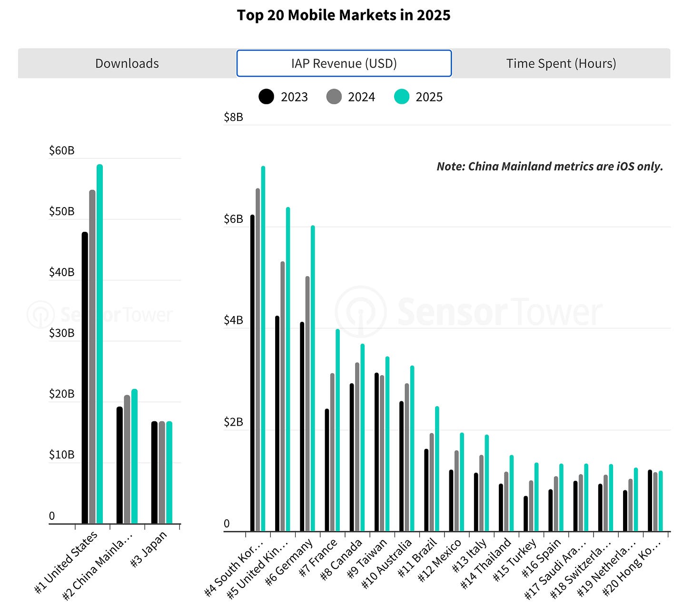Click the #5 United Kingdom axis label
The image size is (693, 616).
point(257,568)
